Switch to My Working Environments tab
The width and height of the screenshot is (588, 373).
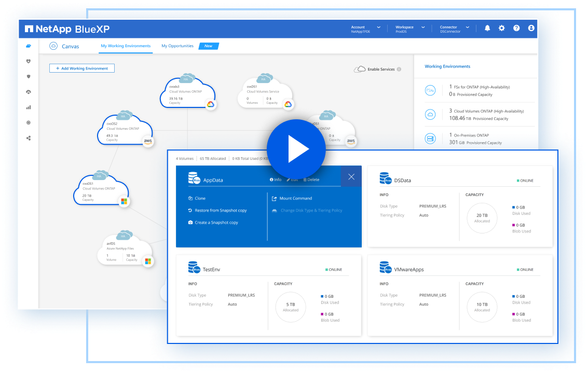(x=126, y=46)
